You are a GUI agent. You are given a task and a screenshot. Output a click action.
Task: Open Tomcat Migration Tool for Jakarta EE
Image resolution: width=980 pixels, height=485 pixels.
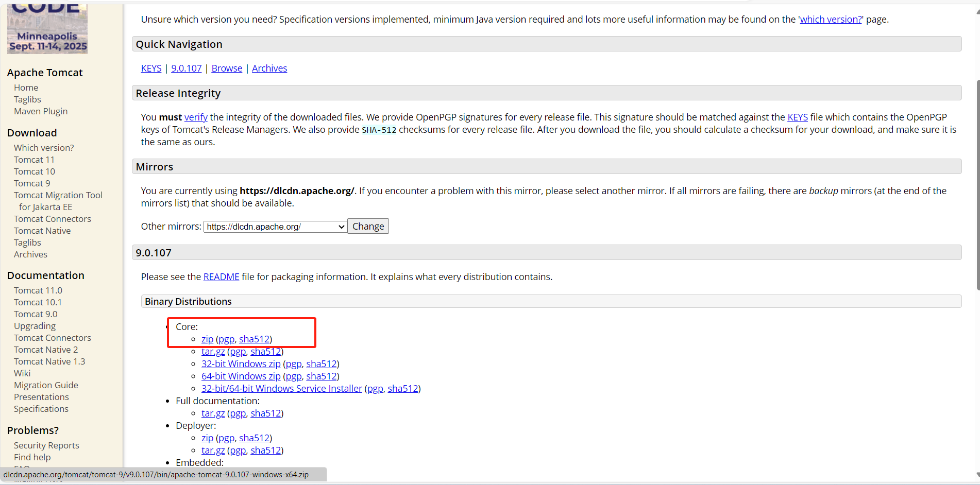(58, 201)
